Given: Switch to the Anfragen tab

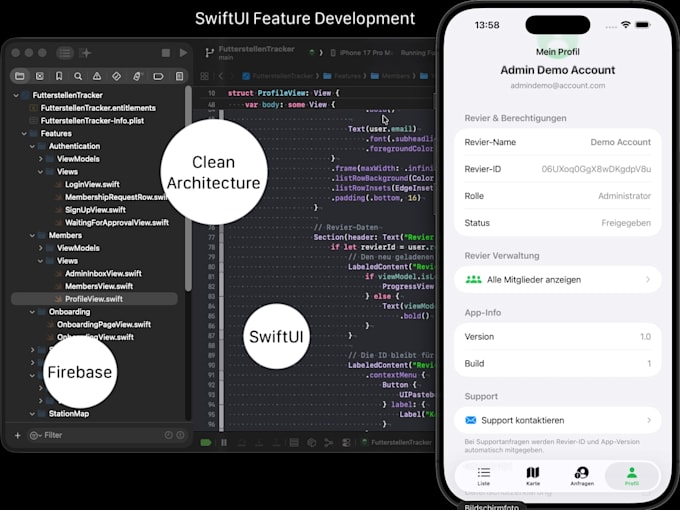Looking at the screenshot, I should 582,476.
